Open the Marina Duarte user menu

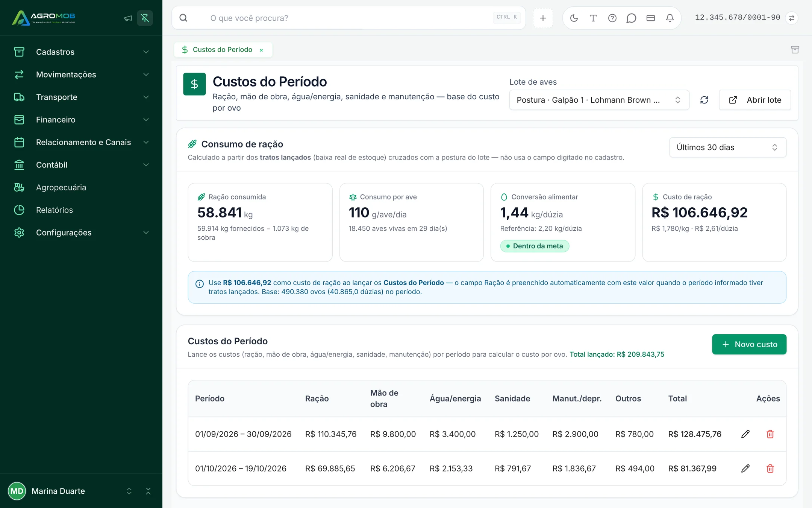pos(71,491)
